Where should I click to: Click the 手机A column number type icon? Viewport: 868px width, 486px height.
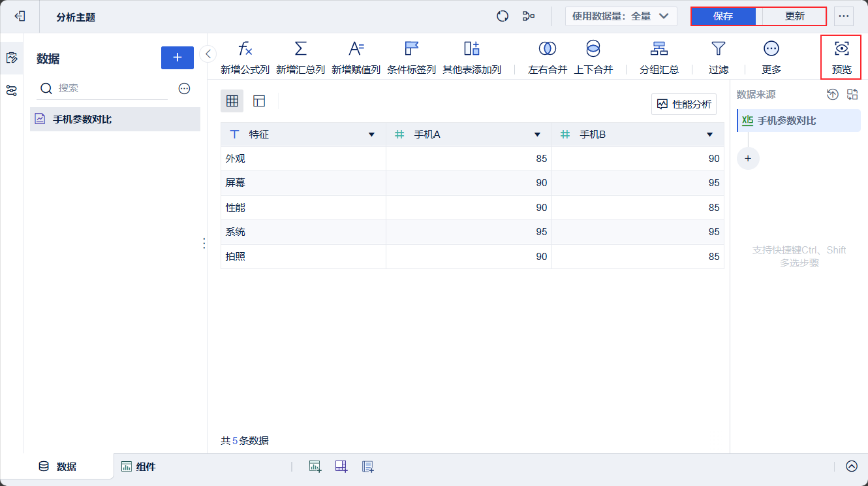(x=399, y=135)
